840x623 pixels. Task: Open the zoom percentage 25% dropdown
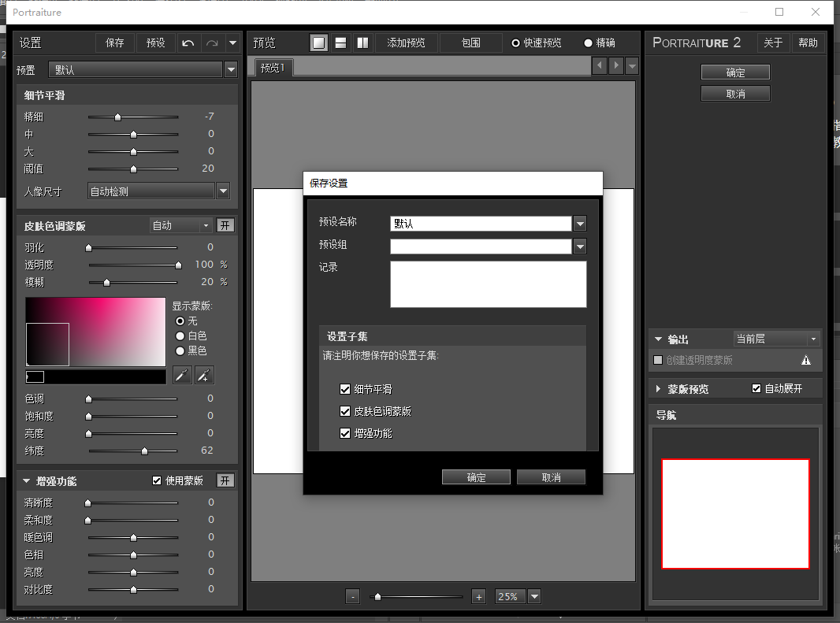pyautogui.click(x=535, y=596)
